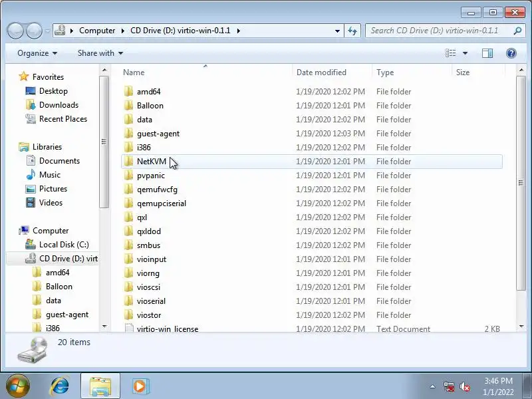Expand the Computer breadcrumb arrow

tap(122, 31)
